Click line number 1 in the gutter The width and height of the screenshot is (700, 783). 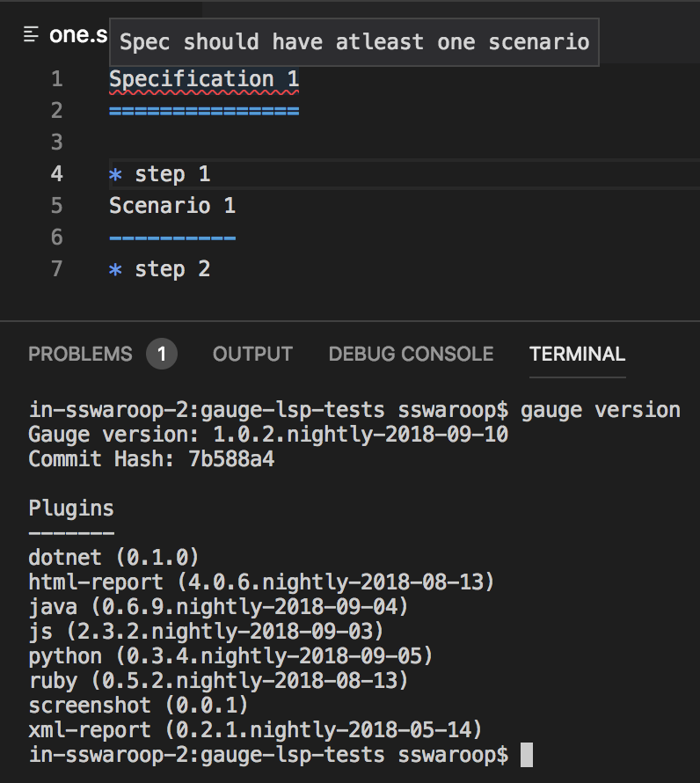click(56, 79)
